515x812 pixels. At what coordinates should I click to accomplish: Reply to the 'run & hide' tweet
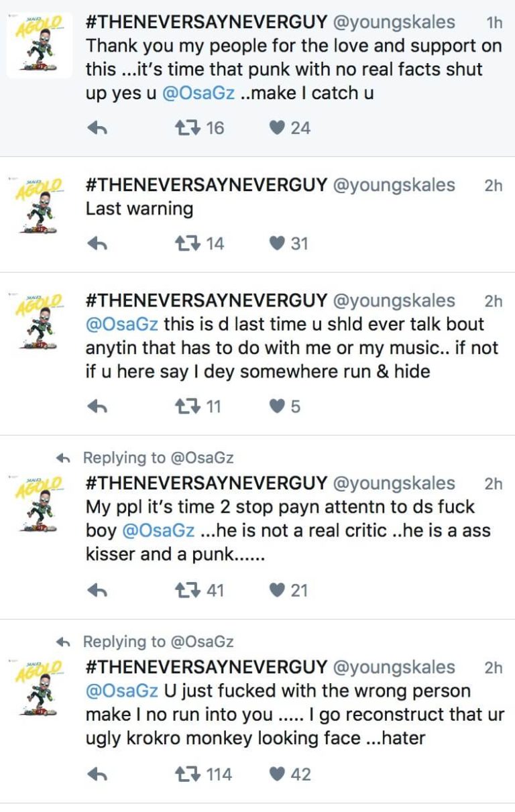(98, 407)
